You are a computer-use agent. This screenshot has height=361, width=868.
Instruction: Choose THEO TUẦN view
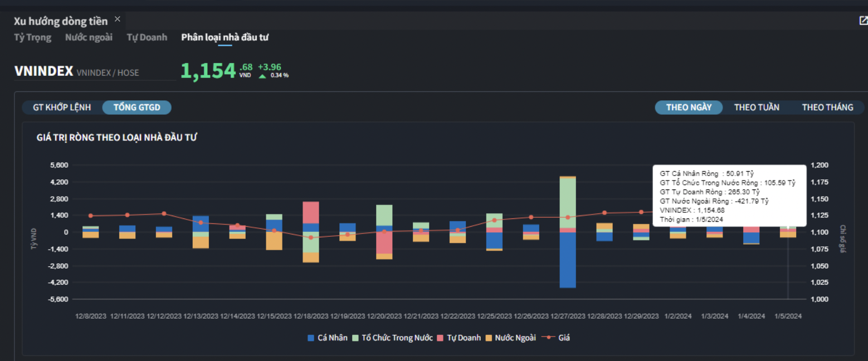(757, 108)
